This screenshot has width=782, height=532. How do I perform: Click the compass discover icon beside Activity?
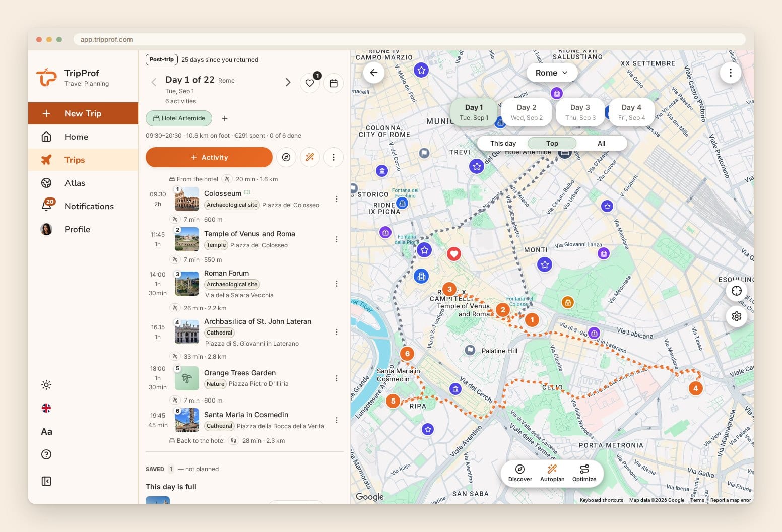(x=286, y=157)
